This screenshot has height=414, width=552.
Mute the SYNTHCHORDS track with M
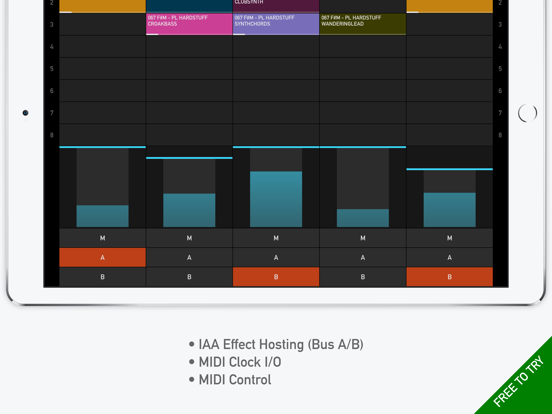click(x=276, y=238)
